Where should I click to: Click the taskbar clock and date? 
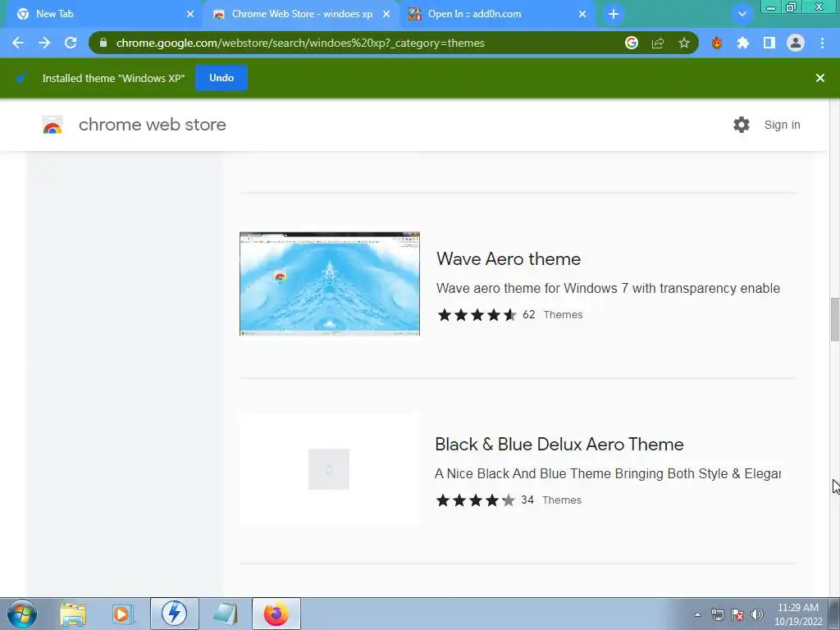click(798, 614)
